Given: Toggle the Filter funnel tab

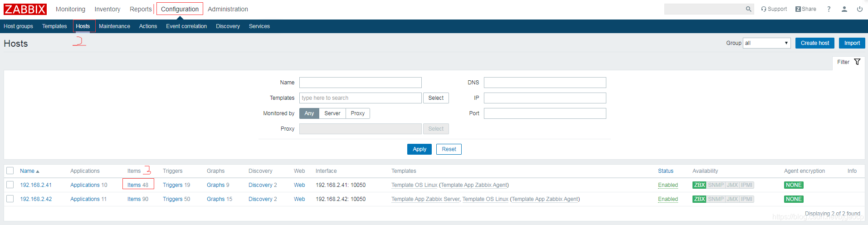Looking at the screenshot, I should click(x=848, y=62).
